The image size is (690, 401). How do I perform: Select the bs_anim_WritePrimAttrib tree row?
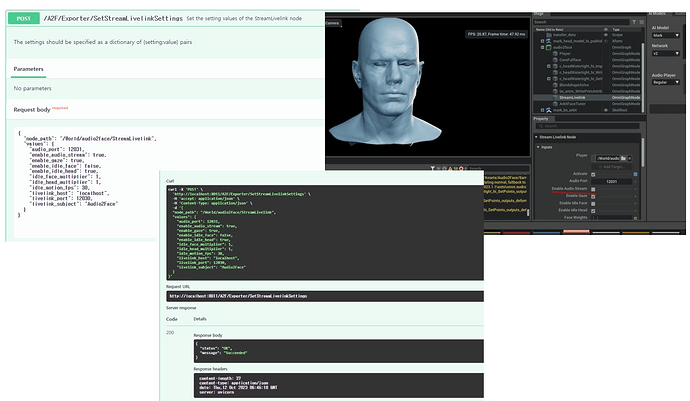click(x=587, y=92)
